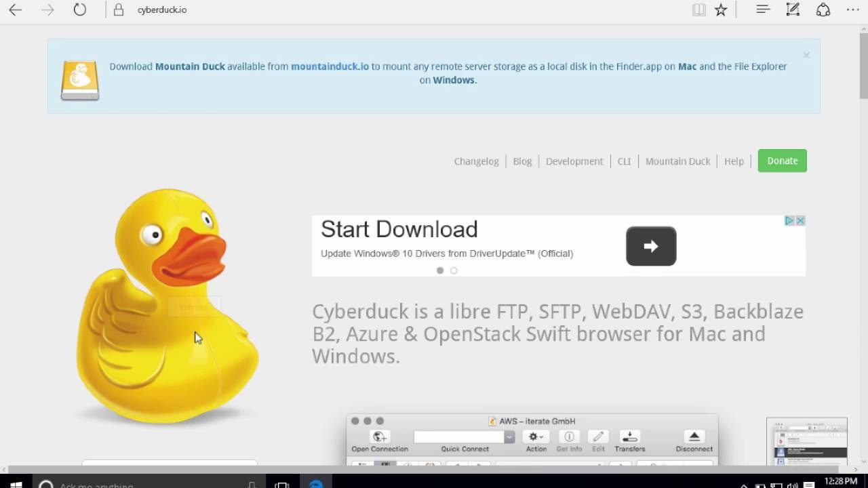Click the Get Info icon
Viewport: 868px width, 488px height.
point(569,437)
